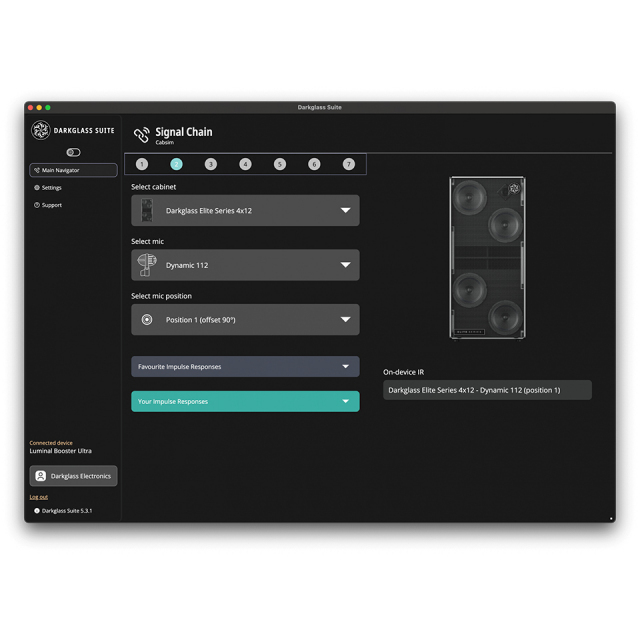Click the Log out link
640x640 pixels.
39,497
